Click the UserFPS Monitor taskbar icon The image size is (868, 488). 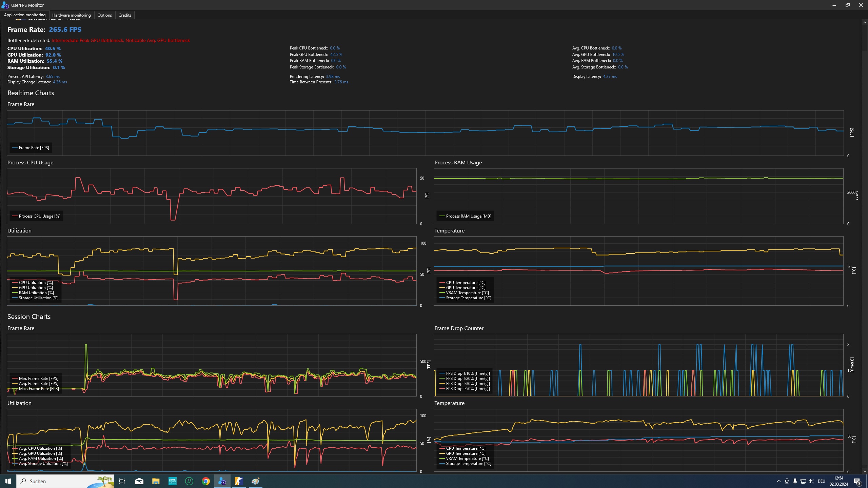tap(222, 481)
